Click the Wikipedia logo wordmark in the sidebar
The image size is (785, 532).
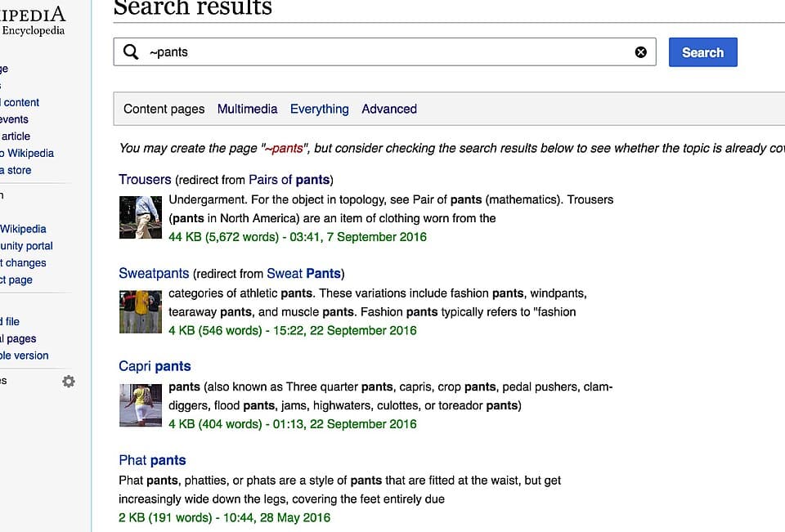click(x=33, y=15)
